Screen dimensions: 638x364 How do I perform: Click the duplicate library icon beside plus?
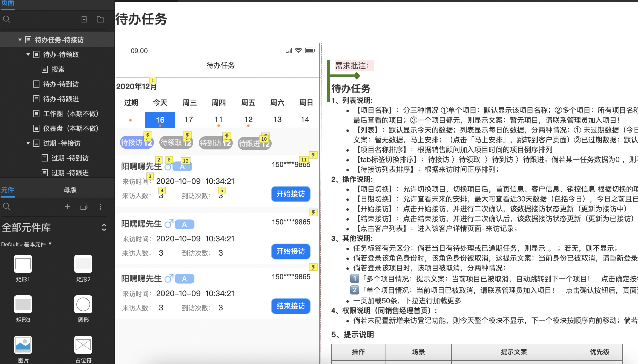click(84, 207)
